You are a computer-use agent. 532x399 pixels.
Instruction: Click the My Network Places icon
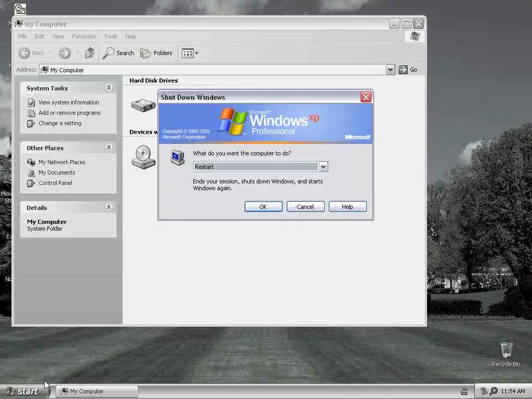point(31,162)
